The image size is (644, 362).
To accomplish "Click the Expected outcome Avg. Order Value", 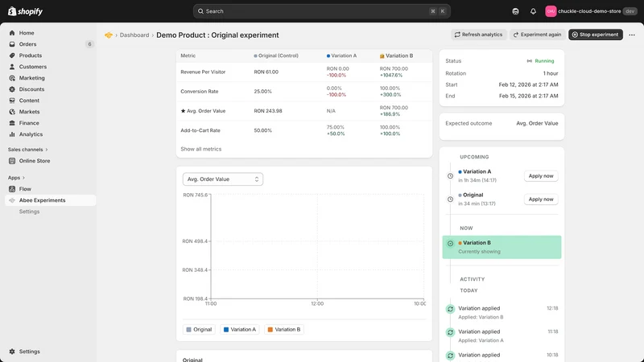I will coord(537,123).
